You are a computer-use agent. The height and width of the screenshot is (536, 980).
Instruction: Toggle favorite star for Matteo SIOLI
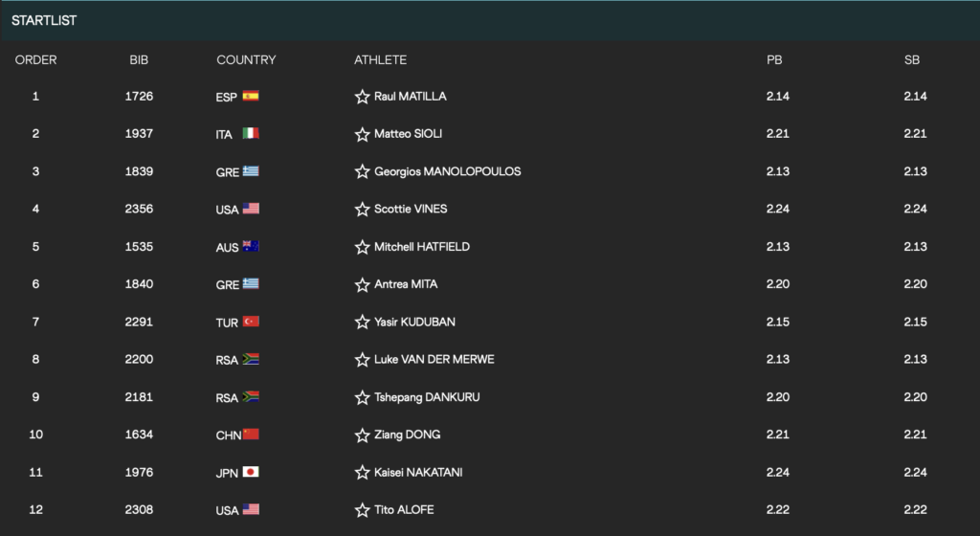tap(362, 134)
